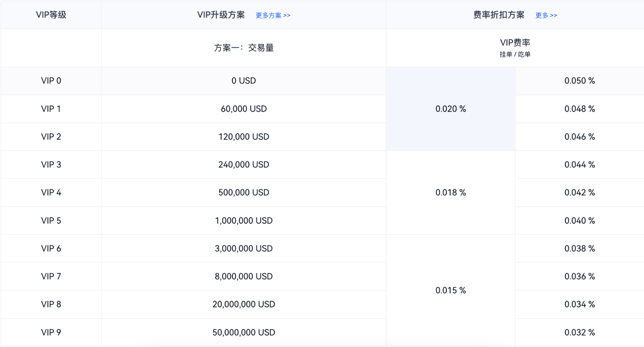Click the 500,000 USD volume cell
The height and width of the screenshot is (347, 644).
244,192
